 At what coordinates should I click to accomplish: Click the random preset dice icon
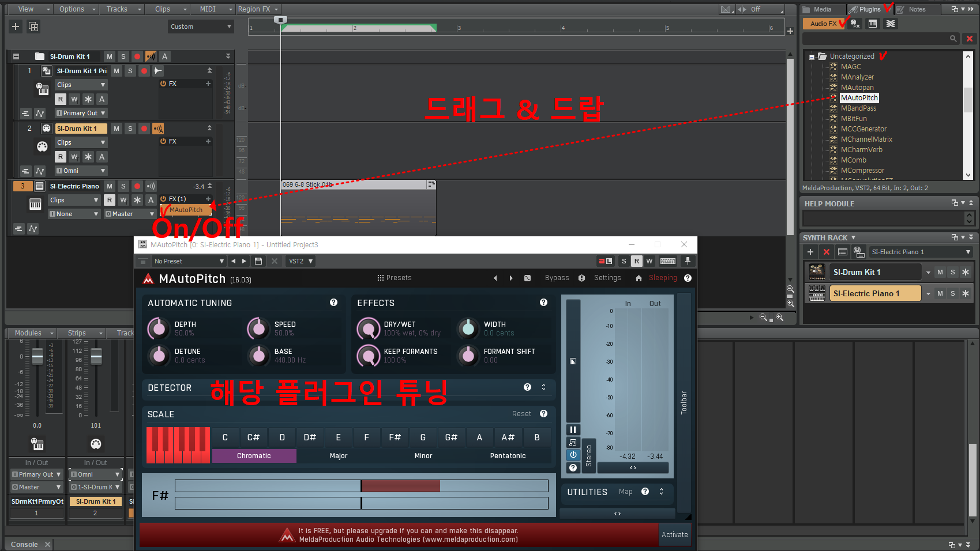(527, 278)
